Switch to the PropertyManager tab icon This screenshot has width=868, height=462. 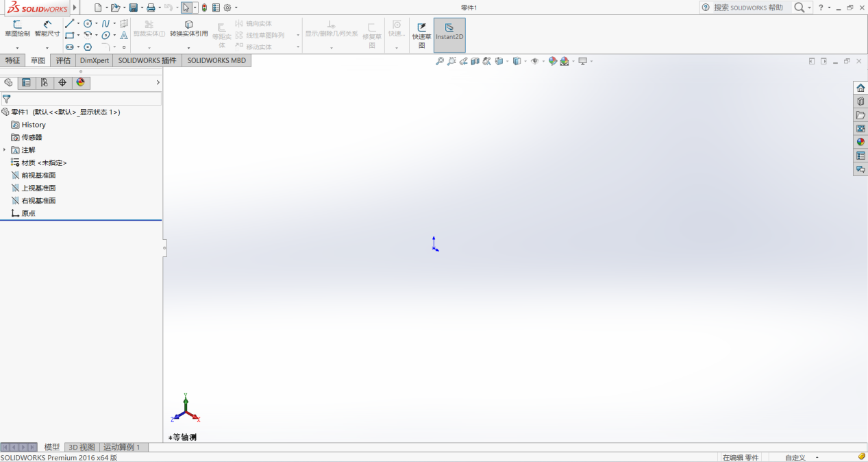tap(26, 82)
